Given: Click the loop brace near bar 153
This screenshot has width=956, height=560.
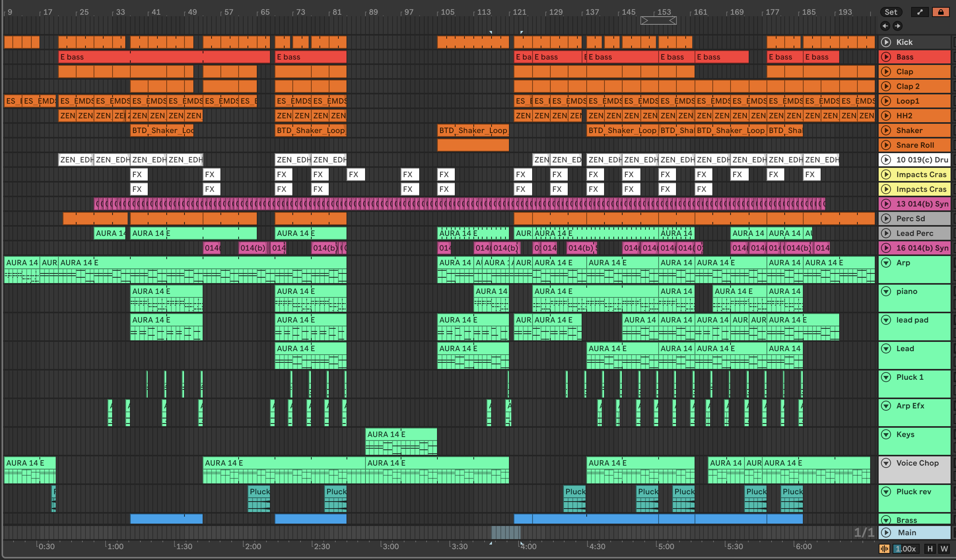Looking at the screenshot, I should 659,20.
